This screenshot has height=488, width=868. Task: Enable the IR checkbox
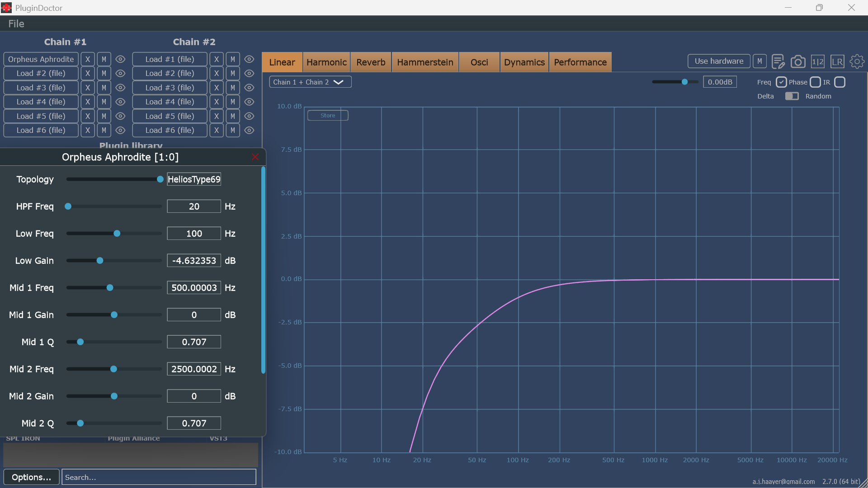(x=840, y=82)
